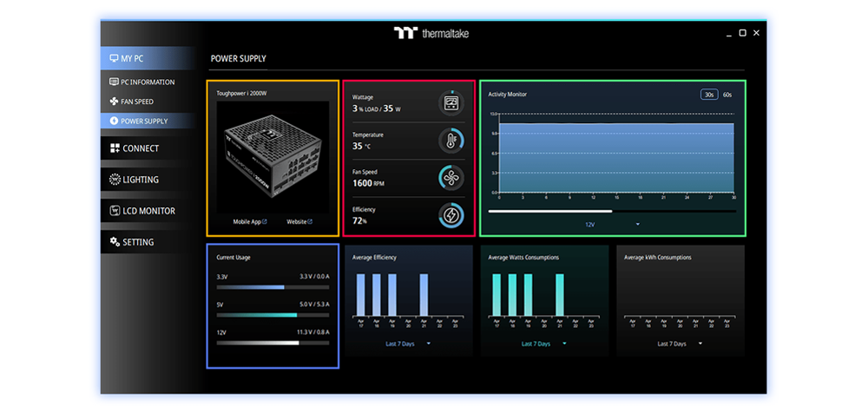
Task: Click the 35 °C temperature value
Action: coord(361,146)
